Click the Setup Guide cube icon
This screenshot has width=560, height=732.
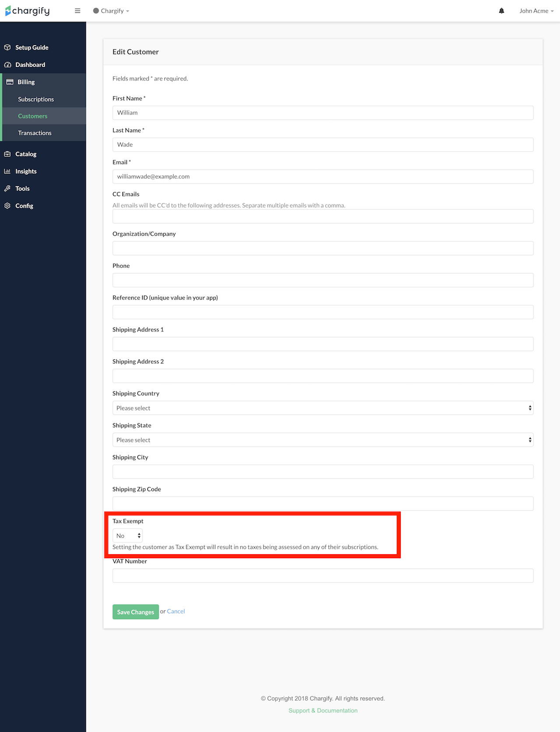point(7,47)
